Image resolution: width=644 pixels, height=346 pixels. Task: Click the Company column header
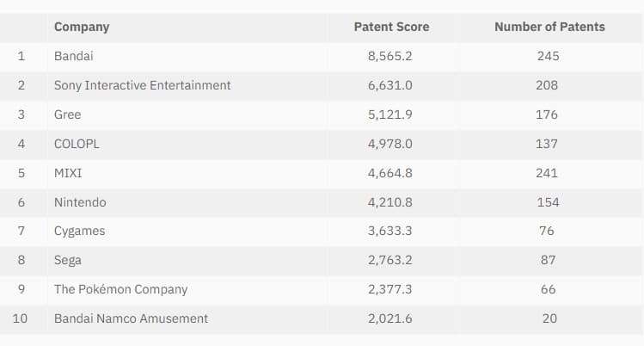tap(82, 27)
